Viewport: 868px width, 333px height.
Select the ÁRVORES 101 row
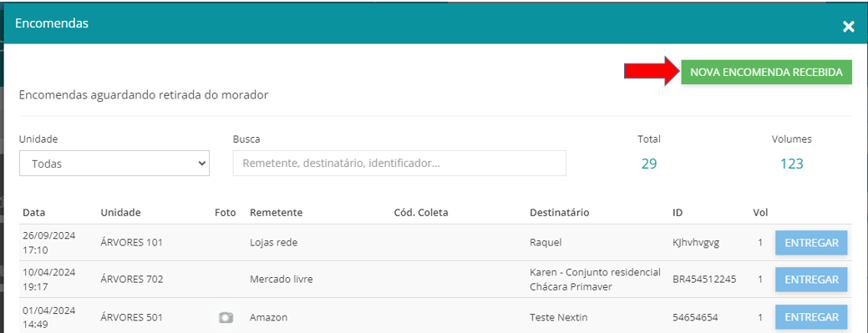click(435, 243)
